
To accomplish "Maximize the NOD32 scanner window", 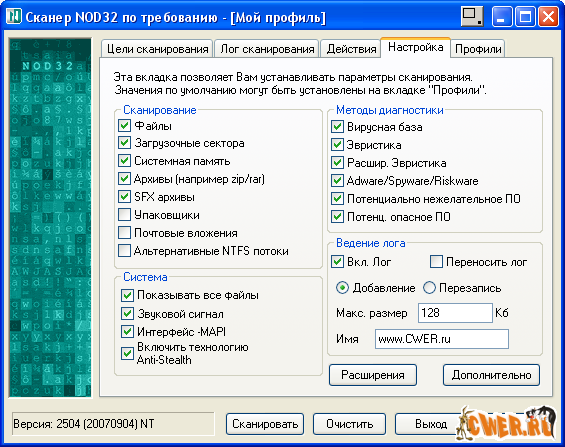I will (x=525, y=17).
